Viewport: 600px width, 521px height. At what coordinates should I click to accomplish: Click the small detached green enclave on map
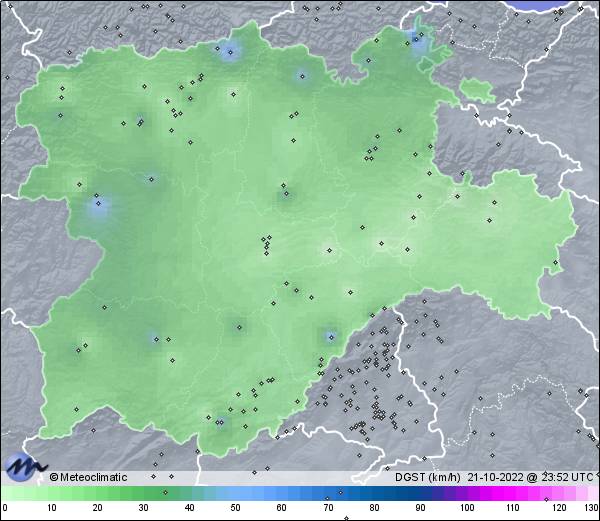coord(477,90)
